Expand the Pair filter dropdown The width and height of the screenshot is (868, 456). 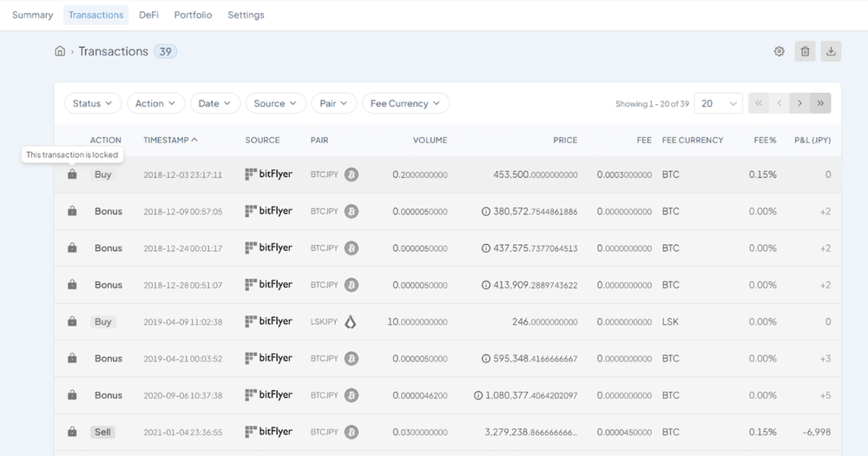334,103
